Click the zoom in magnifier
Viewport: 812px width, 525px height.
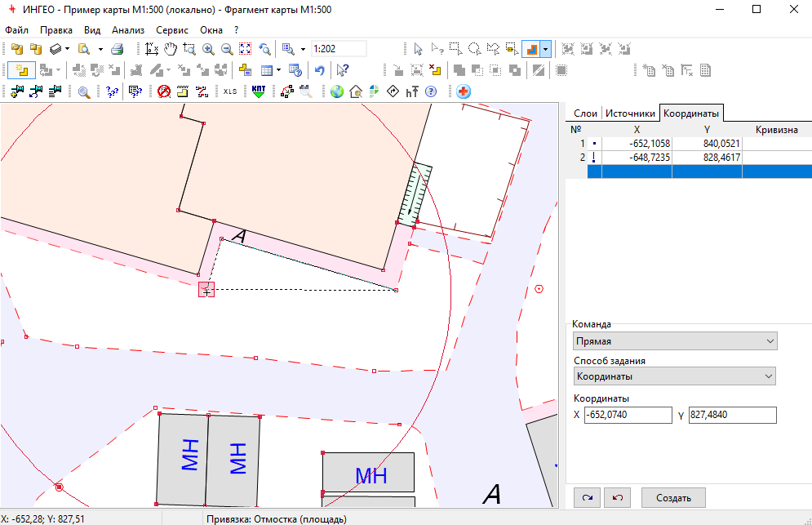208,49
